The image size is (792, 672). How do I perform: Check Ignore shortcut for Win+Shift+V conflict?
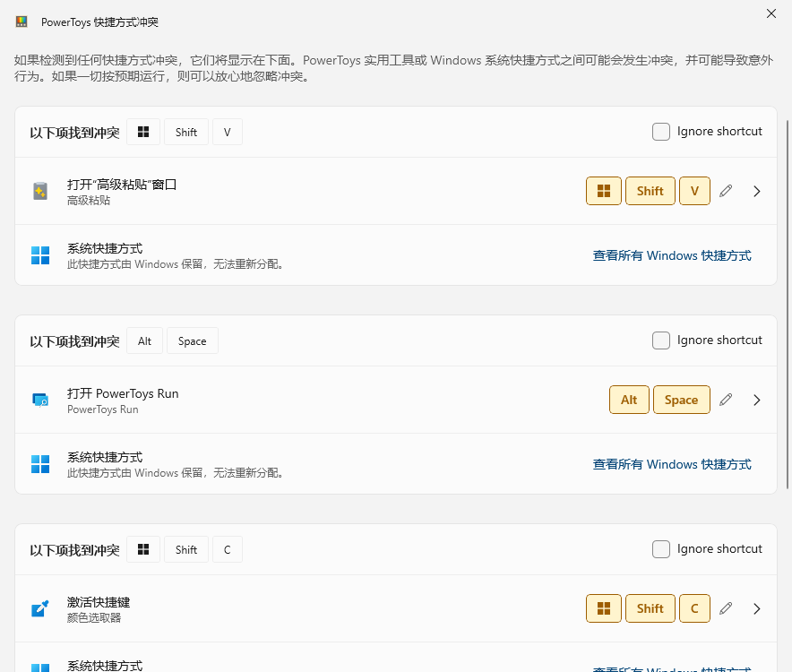tap(660, 132)
